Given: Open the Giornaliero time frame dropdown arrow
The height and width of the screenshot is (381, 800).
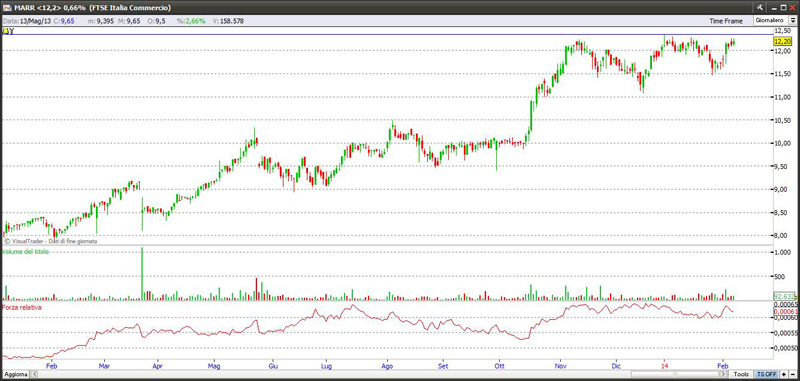Looking at the screenshot, I should 793,21.
